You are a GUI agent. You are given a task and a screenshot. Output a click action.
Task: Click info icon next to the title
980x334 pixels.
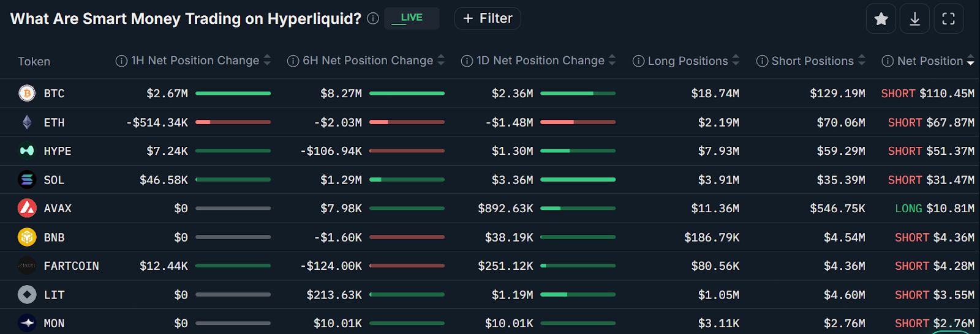tap(372, 19)
